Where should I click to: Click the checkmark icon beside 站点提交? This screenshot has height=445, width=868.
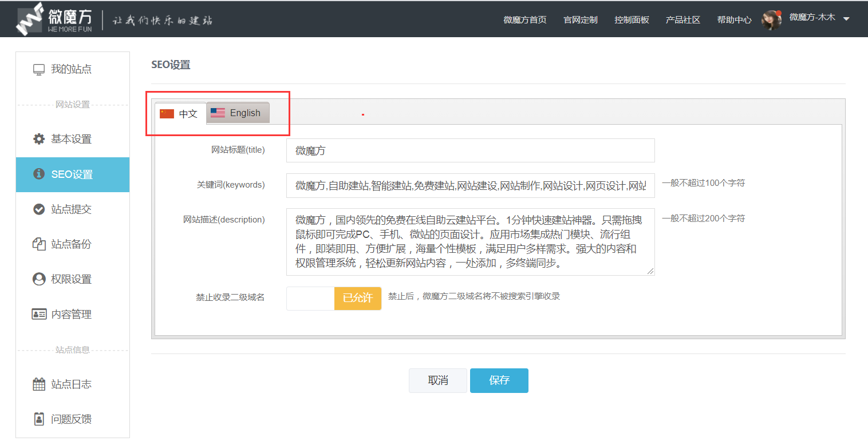coord(39,209)
